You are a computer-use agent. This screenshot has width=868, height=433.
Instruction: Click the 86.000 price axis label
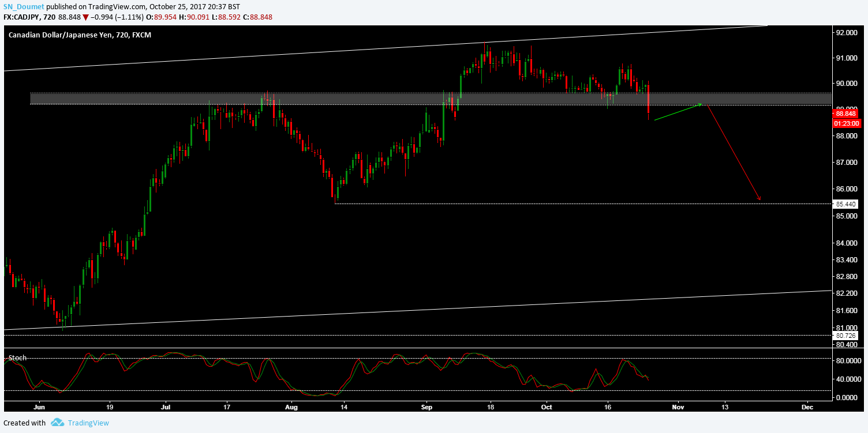846,189
